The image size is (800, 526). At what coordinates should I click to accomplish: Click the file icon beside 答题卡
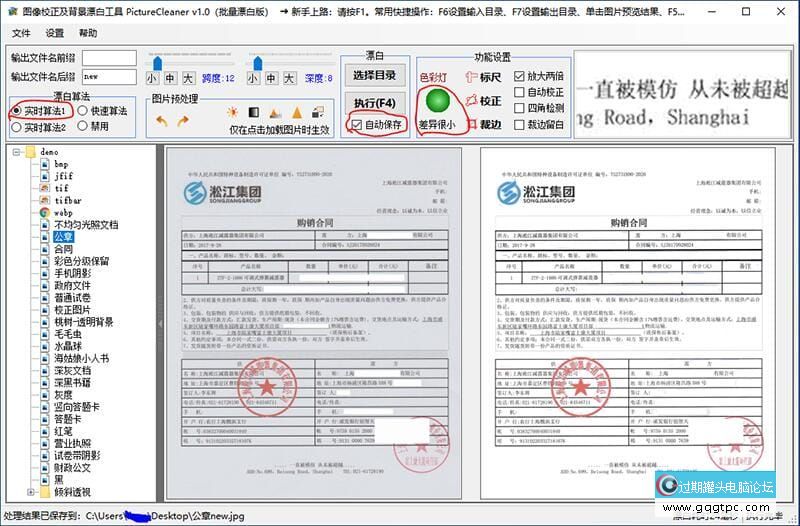[45, 419]
